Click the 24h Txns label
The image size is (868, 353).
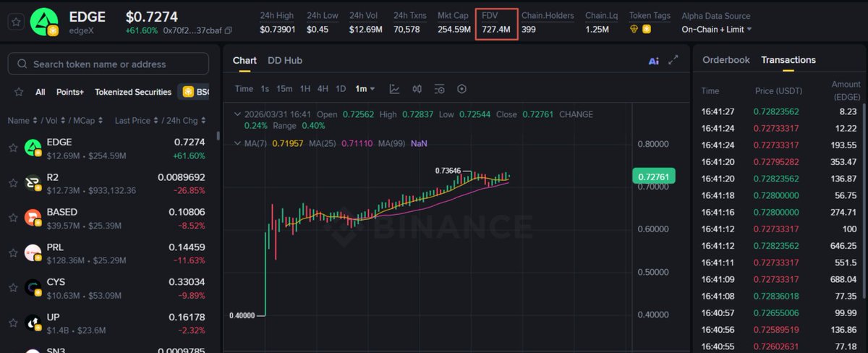pos(410,16)
